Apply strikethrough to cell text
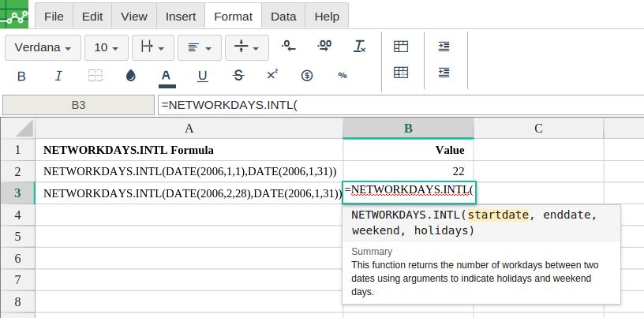The image size is (644, 318). [238, 76]
